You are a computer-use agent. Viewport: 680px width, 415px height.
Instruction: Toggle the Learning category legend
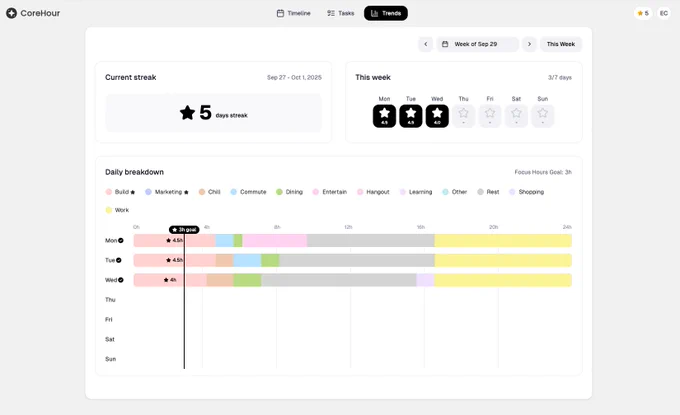coord(416,192)
